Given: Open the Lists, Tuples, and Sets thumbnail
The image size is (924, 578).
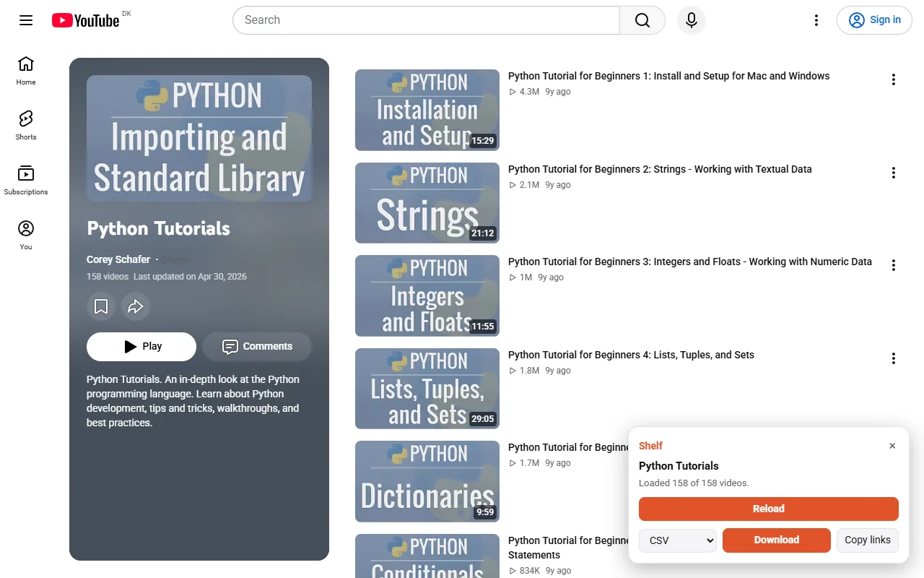Looking at the screenshot, I should click(427, 389).
